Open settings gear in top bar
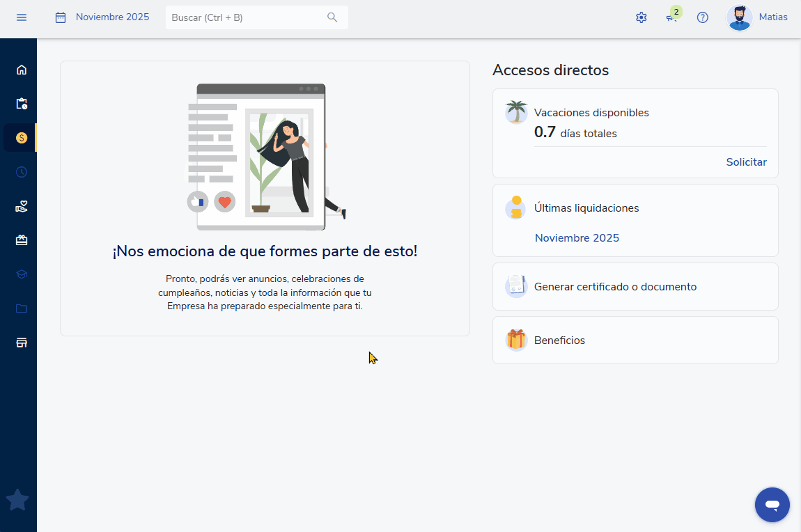 (x=641, y=17)
